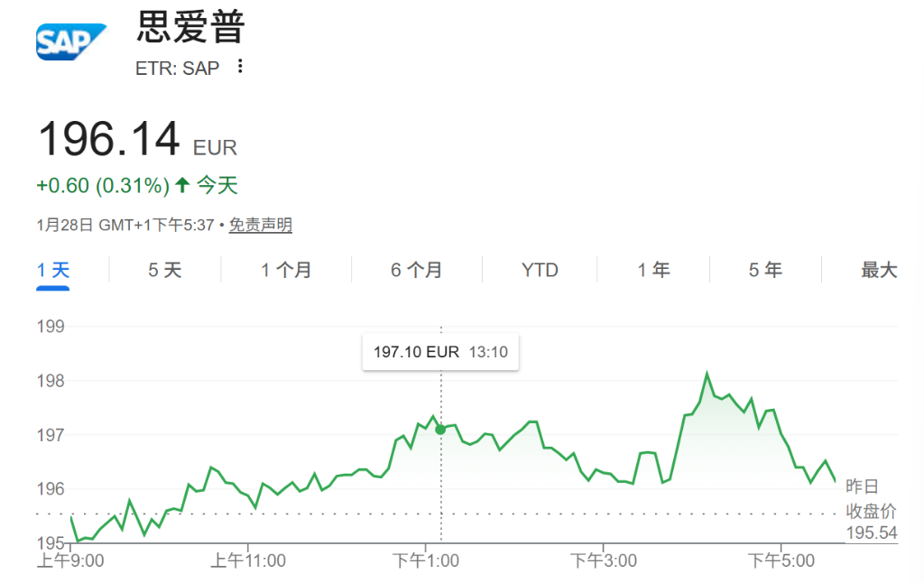Click the 昨日收盘价 195.54 label

point(871,510)
